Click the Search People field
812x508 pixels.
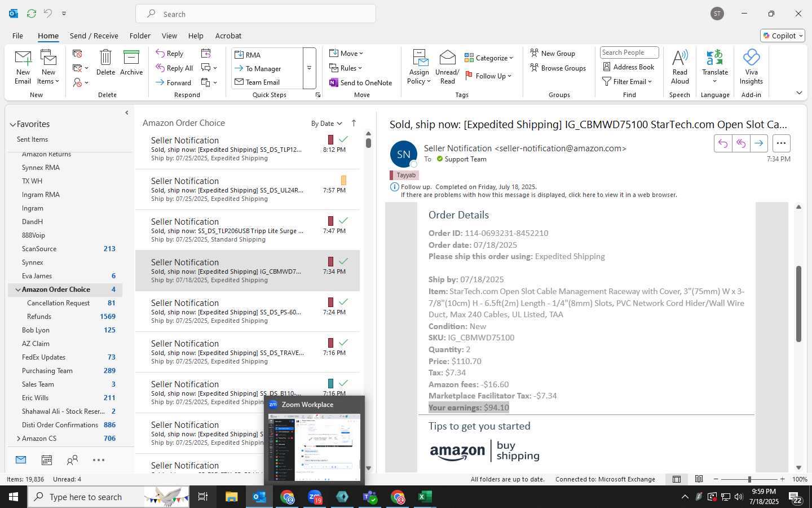pos(629,52)
